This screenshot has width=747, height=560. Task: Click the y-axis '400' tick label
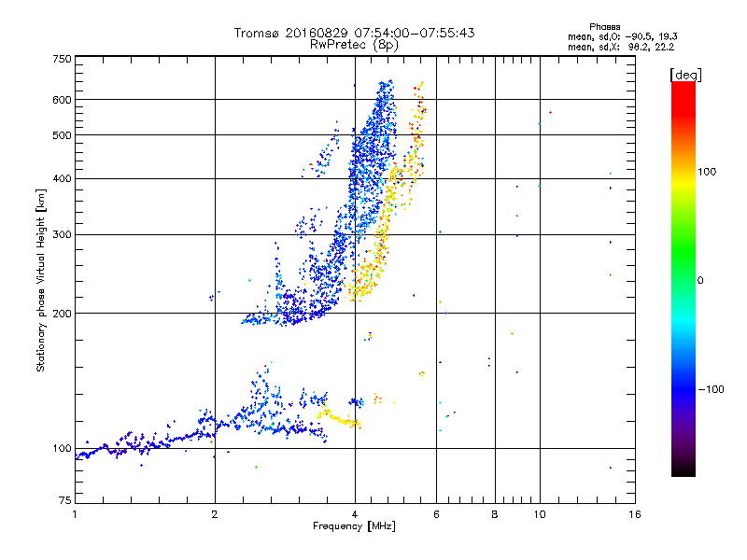point(62,178)
